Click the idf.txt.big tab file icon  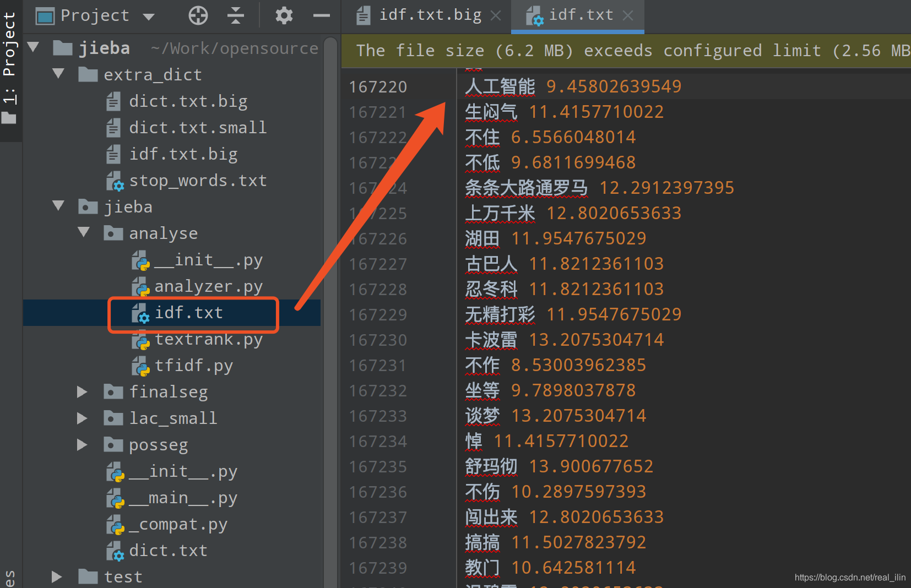[364, 15]
